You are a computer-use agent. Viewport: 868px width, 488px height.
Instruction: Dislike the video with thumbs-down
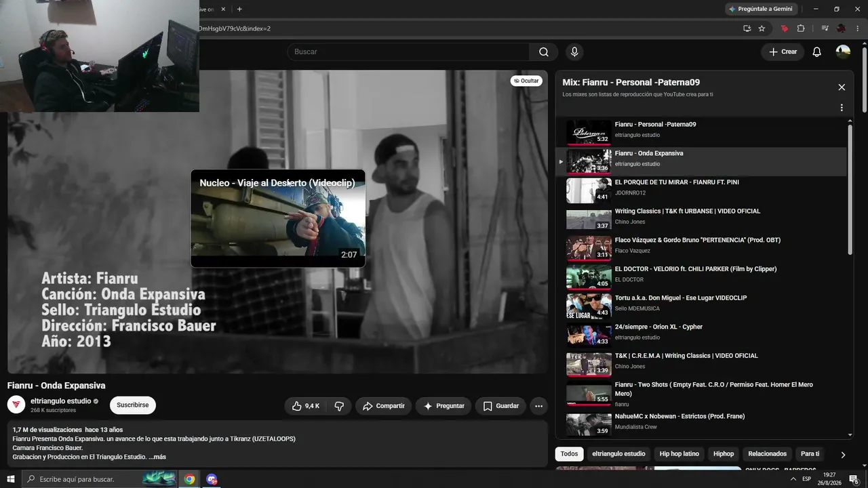pyautogui.click(x=339, y=406)
